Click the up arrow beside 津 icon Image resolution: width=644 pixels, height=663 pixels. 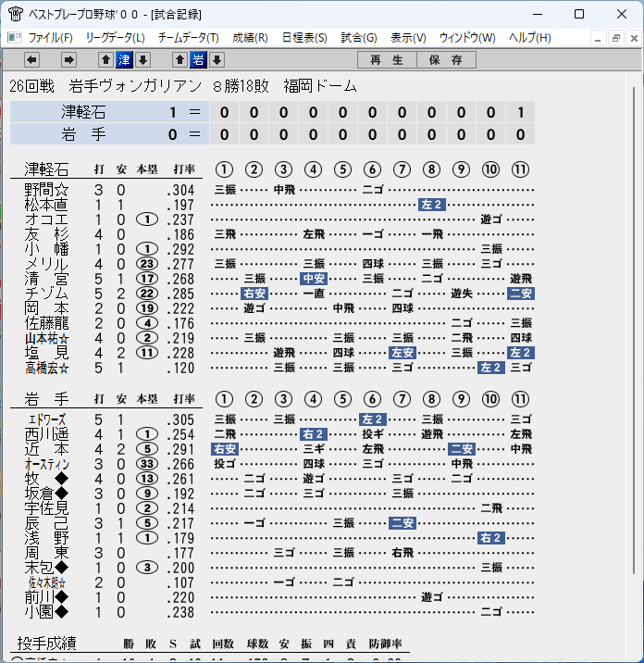(105, 60)
